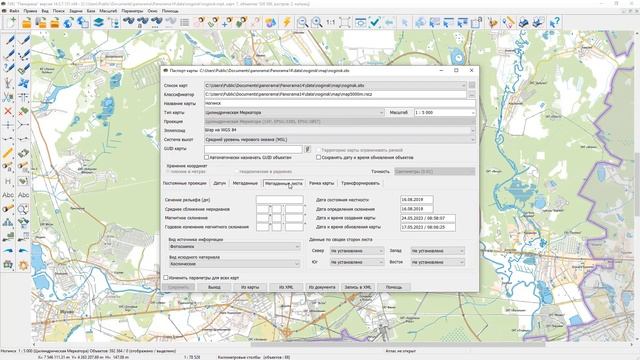Open the North side sheet-join dropdown

(x=381, y=251)
